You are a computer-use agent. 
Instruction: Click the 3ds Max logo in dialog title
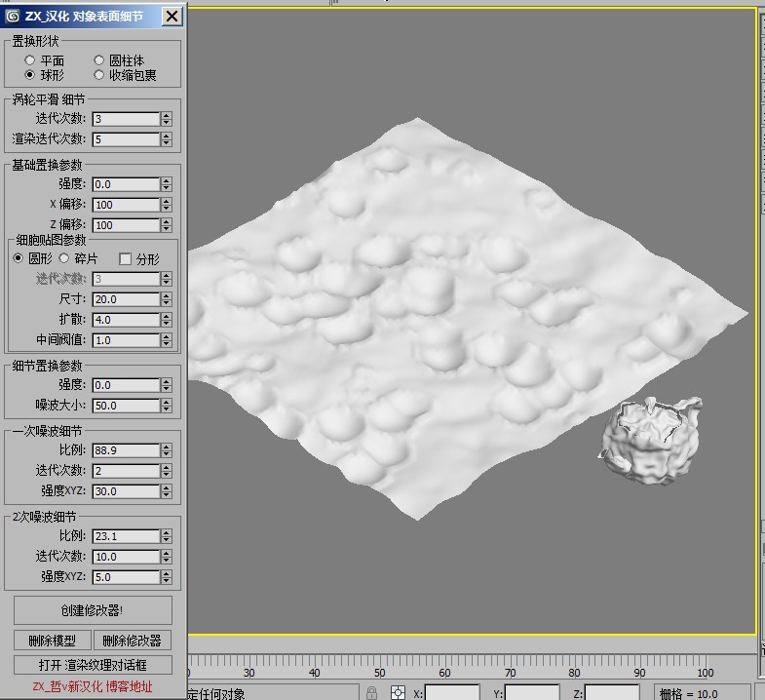tap(13, 17)
